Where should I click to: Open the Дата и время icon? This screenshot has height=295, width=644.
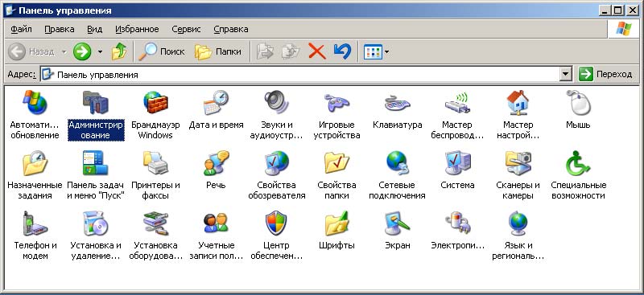[x=216, y=103]
